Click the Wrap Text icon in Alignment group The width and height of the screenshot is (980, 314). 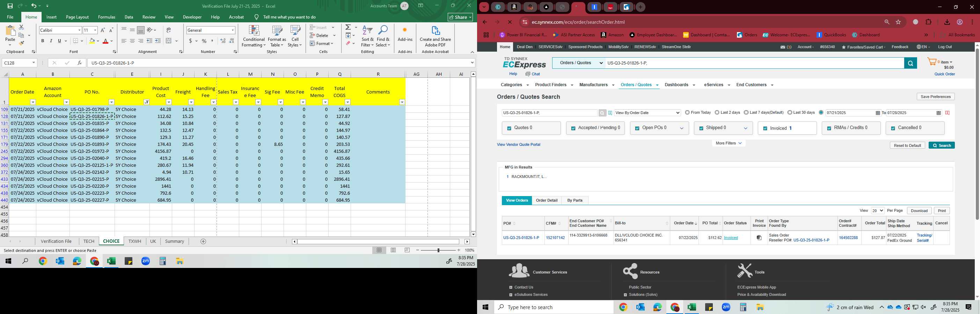click(x=169, y=30)
